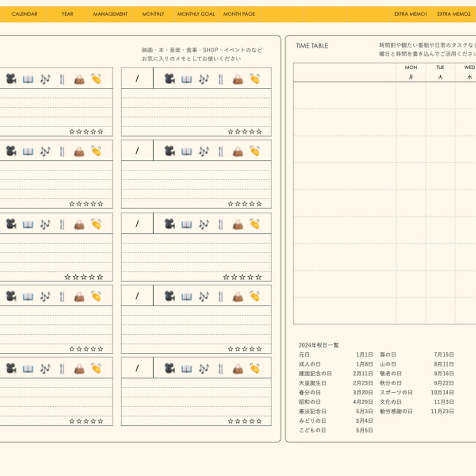The height and width of the screenshot is (476, 476).
Task: Tap book icon in first date-slash card
Action: click(187, 80)
